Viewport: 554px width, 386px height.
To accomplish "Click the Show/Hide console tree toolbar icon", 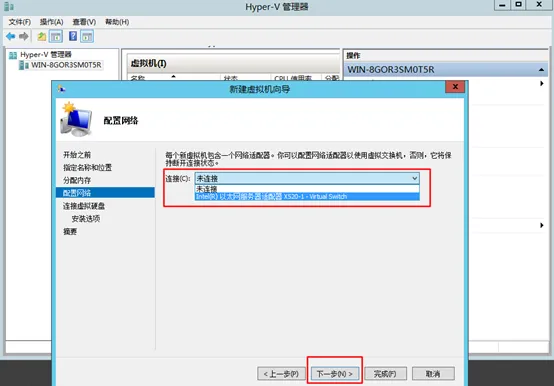I will (x=56, y=36).
